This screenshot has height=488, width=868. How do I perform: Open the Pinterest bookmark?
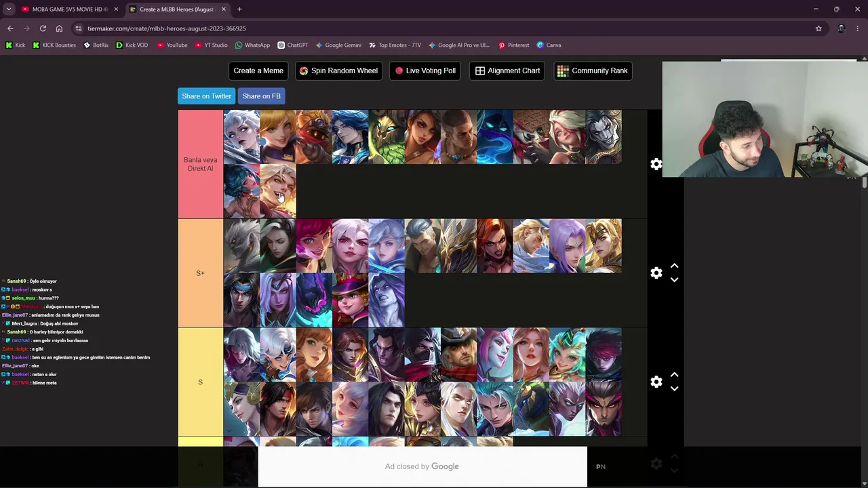[x=513, y=45]
